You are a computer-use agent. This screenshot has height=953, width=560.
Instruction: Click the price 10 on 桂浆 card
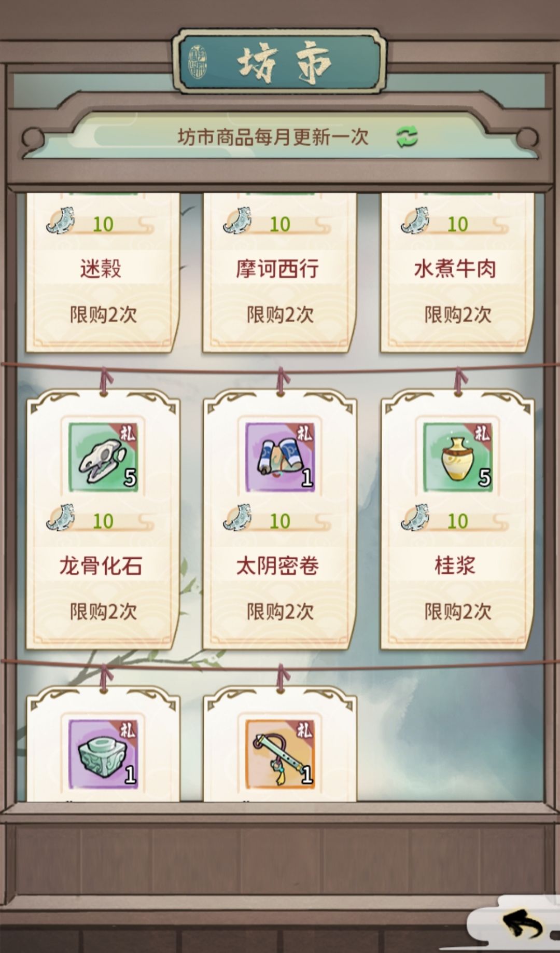pos(457,521)
